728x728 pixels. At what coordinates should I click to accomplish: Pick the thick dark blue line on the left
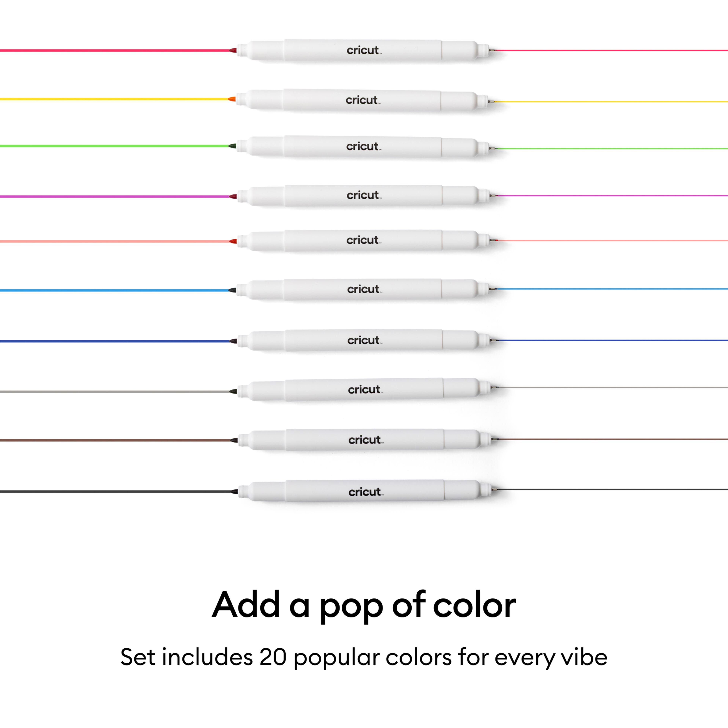click(113, 341)
